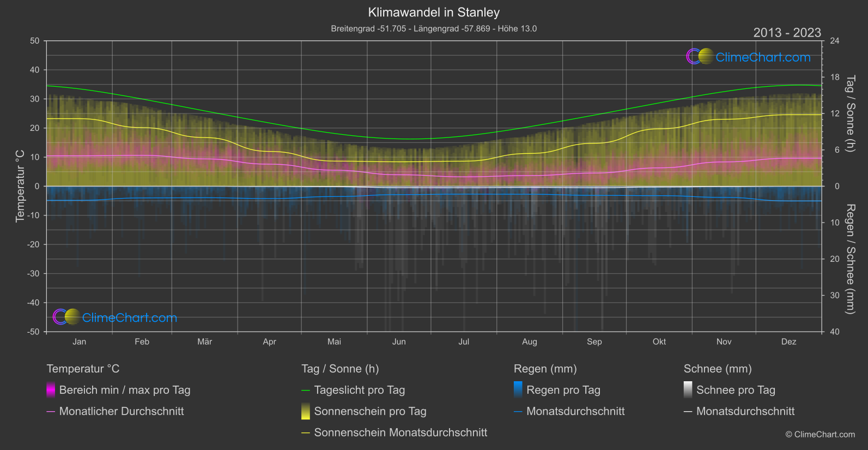Click the Temperatur °C legend heading
This screenshot has width=868, height=450.
(83, 369)
